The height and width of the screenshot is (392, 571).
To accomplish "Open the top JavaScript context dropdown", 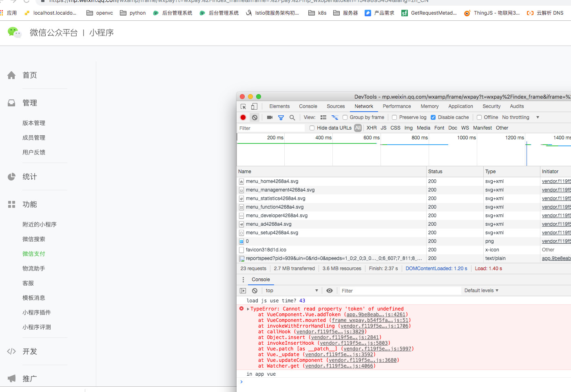I will pos(292,291).
